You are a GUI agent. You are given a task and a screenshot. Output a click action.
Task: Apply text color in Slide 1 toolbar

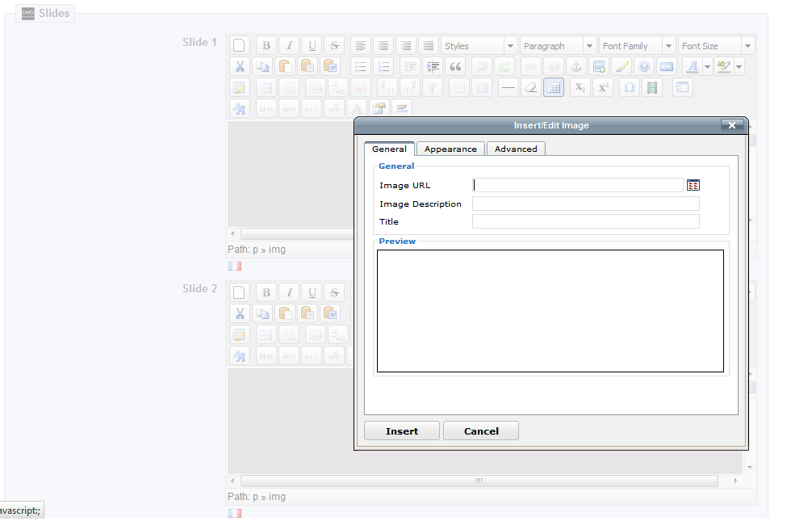coord(693,66)
